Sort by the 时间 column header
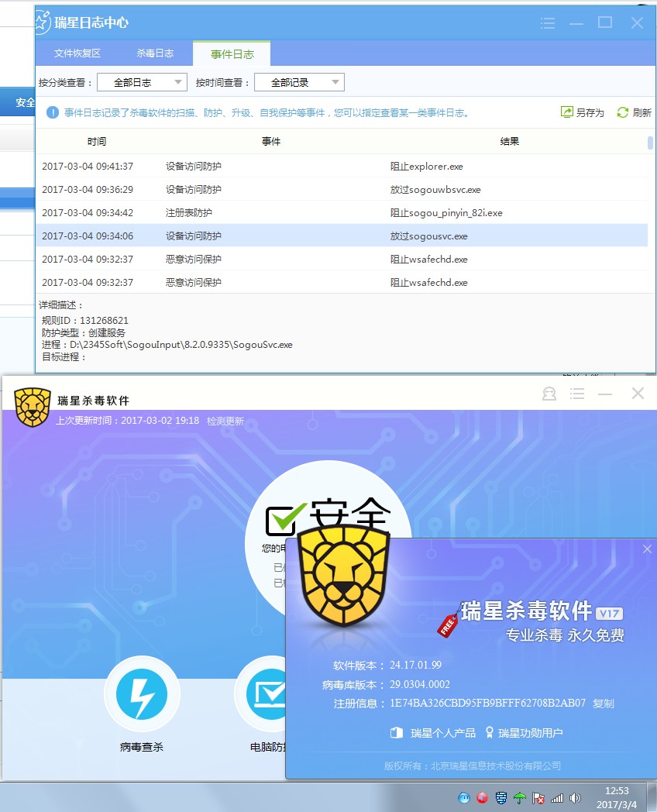657x812 pixels. 97,141
